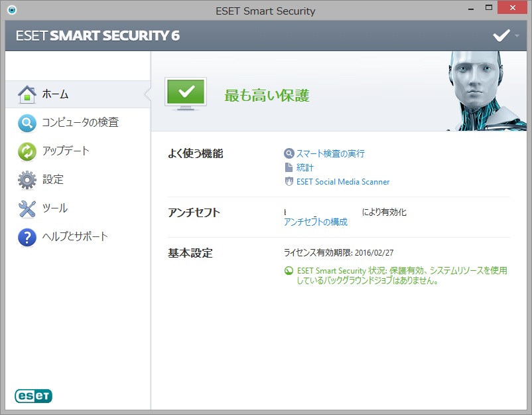Viewport: 532px width, 415px height.
Task: Open ESET Social Media Scanner link
Action: pyautogui.click(x=343, y=182)
